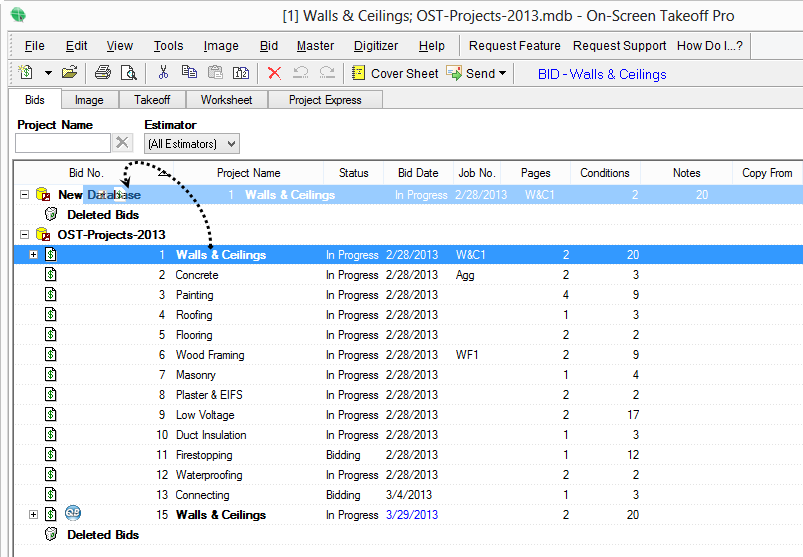Select the OST-Projects-2013 database icon
The width and height of the screenshot is (803, 557).
click(43, 234)
